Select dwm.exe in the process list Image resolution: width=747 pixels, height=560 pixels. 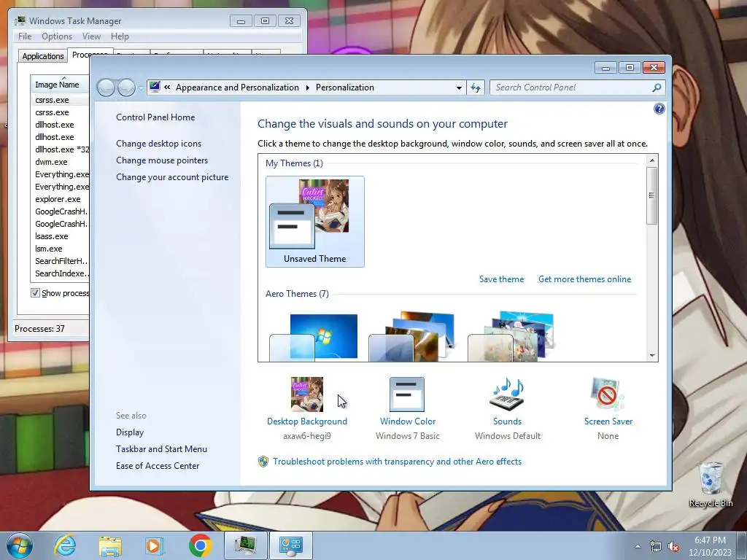point(52,162)
